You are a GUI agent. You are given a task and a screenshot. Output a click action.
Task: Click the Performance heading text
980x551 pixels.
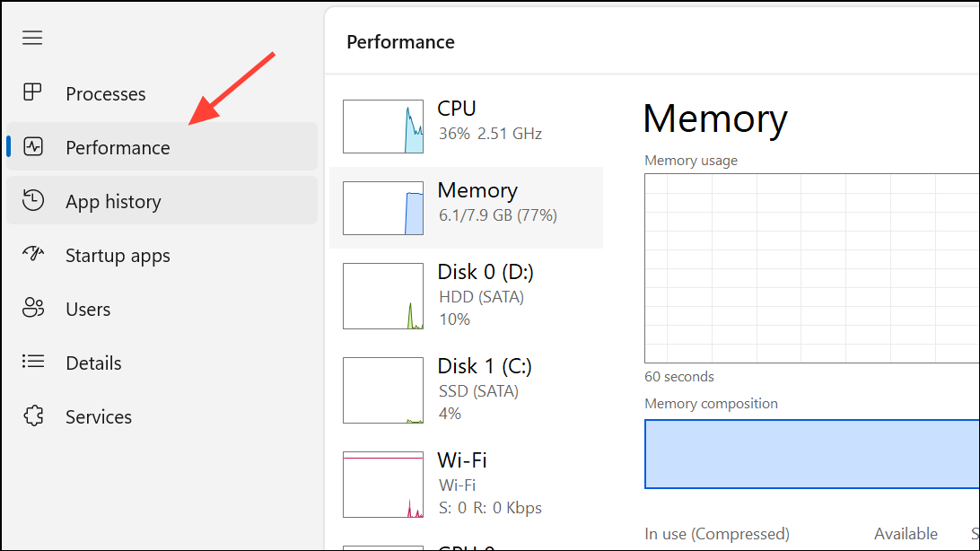400,41
